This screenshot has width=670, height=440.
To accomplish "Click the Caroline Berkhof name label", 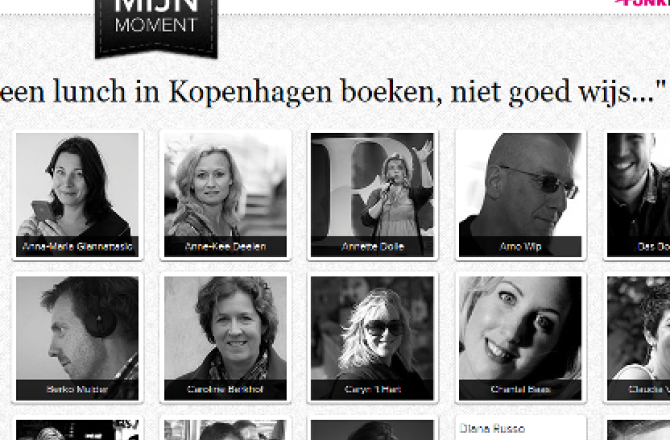I will 225,389.
